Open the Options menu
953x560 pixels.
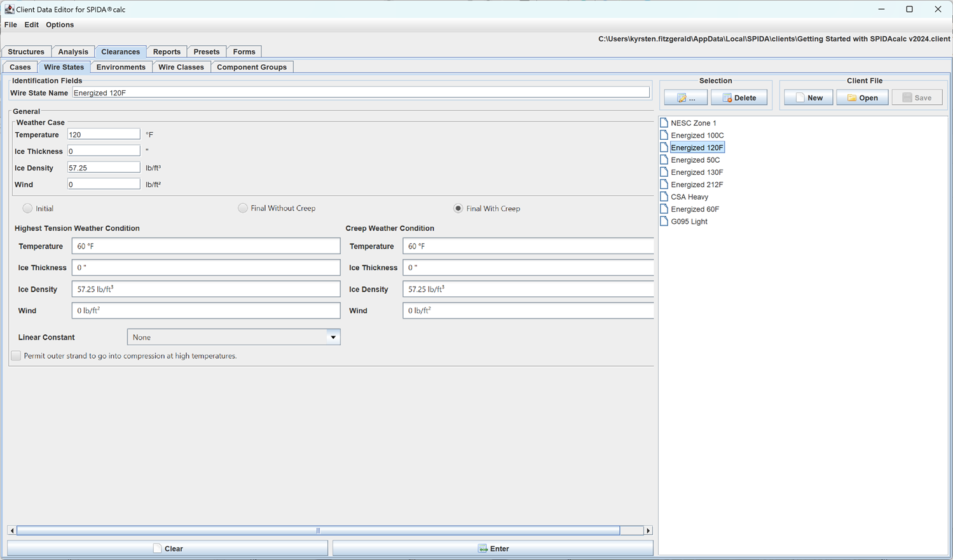pyautogui.click(x=60, y=25)
